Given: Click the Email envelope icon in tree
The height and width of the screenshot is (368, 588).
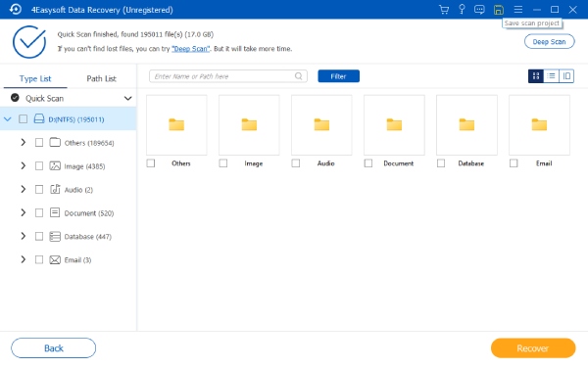Looking at the screenshot, I should click(x=55, y=259).
